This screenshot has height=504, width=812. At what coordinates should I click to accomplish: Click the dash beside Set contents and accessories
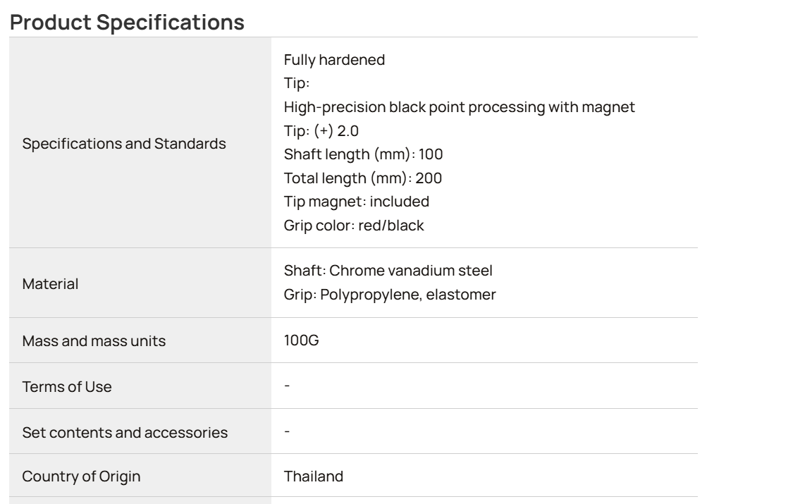(287, 431)
